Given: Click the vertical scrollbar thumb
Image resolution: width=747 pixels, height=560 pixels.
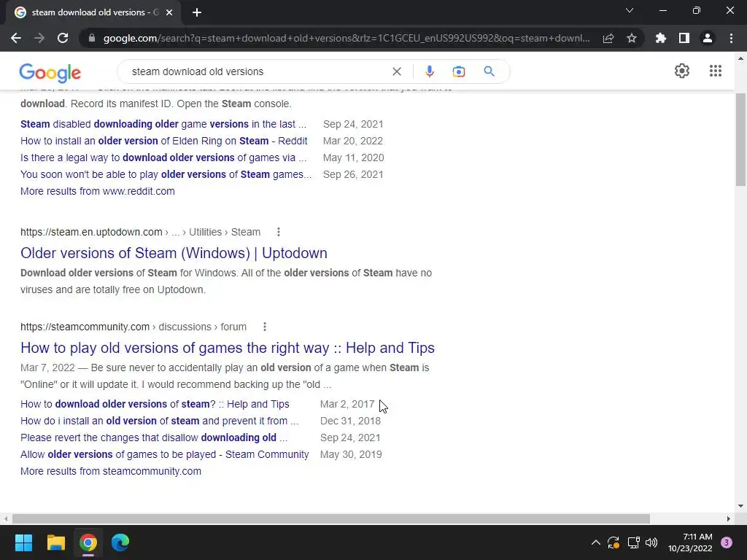Looking at the screenshot, I should point(740,139).
